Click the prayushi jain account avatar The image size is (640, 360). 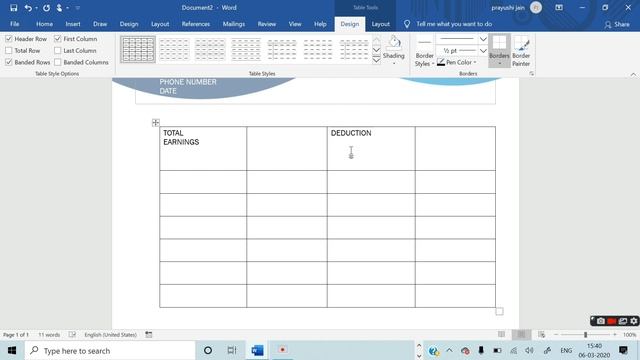coord(536,7)
